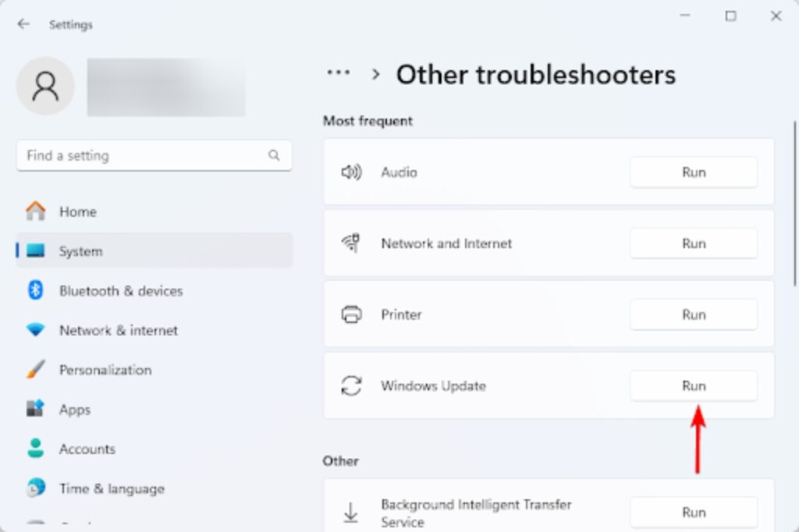Screen dimensions: 799x532
Task: Run the Audio troubleshooter
Action: (x=693, y=172)
